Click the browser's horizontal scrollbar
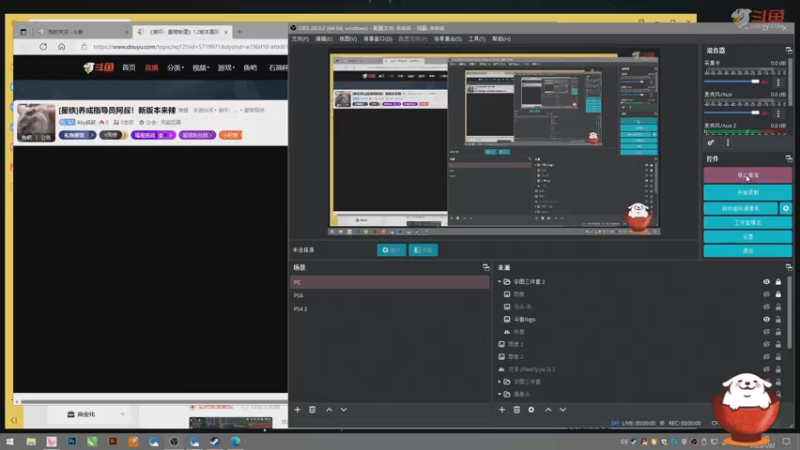Image resolution: width=800 pixels, height=450 pixels. pos(152,402)
